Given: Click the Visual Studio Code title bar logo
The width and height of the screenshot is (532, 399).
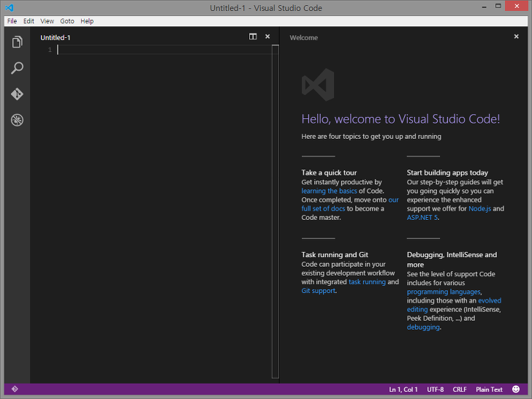Looking at the screenshot, I should tap(9, 7).
